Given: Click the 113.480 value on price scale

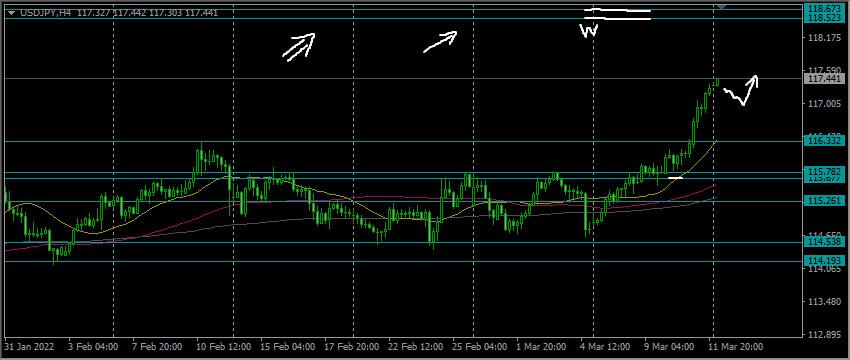Looking at the screenshot, I should point(822,302).
